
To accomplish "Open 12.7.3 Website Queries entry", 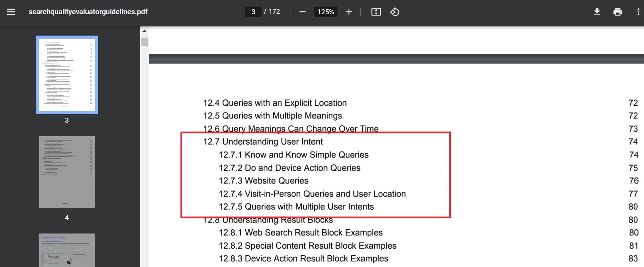I will pos(263,181).
